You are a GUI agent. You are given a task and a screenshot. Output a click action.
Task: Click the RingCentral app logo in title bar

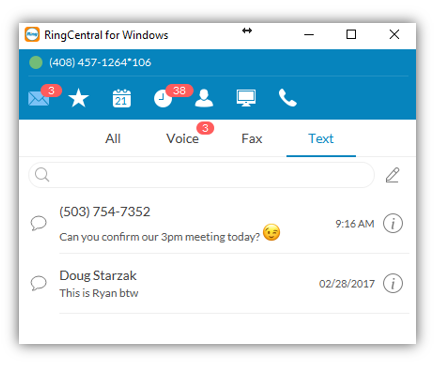tap(32, 35)
